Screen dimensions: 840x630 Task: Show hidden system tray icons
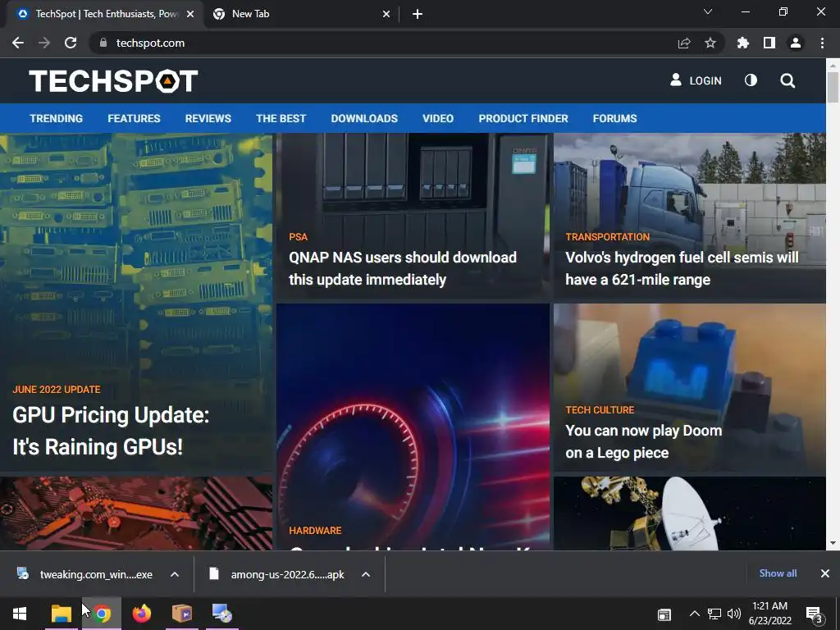coord(694,614)
